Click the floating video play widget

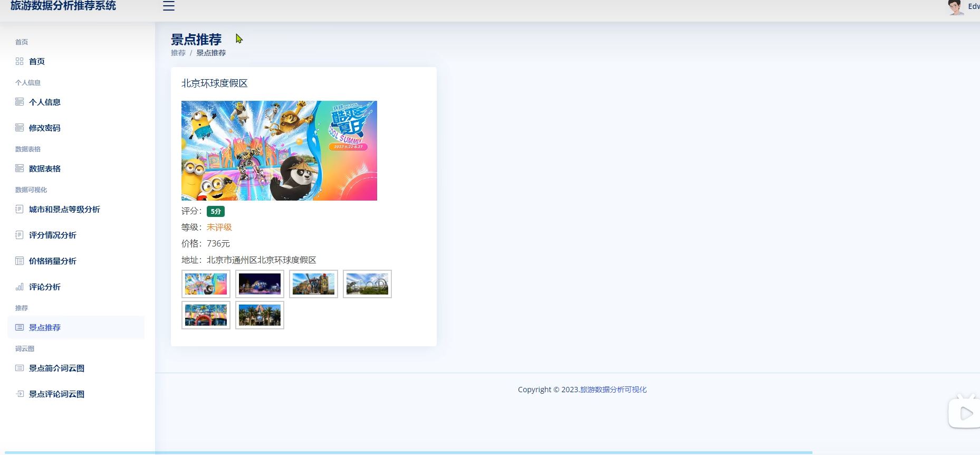coord(965,412)
